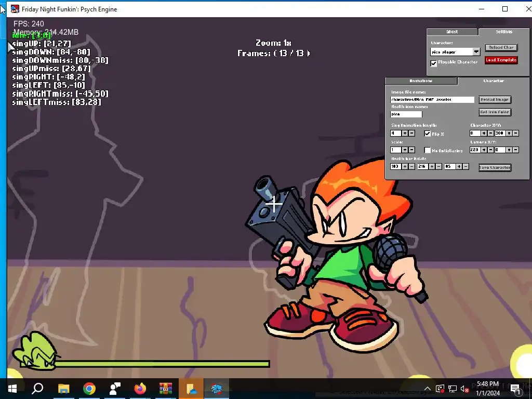Image resolution: width=532 pixels, height=399 pixels.
Task: Open WinRAR from the taskbar
Action: click(166, 389)
